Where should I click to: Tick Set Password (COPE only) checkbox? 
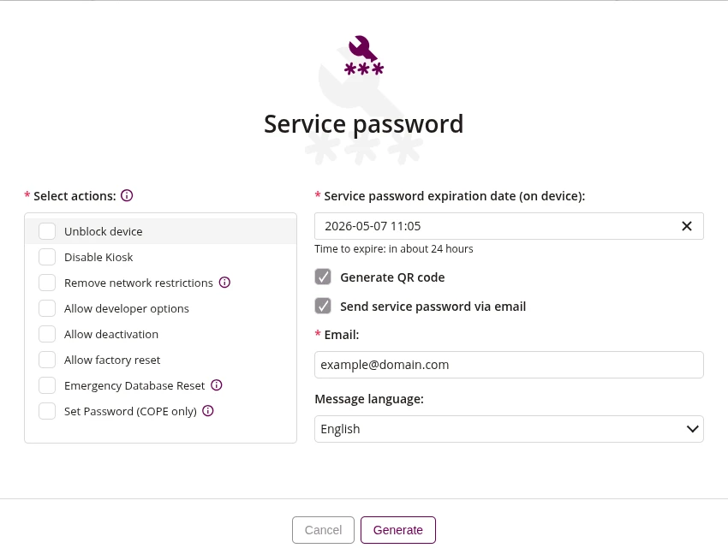(x=47, y=411)
